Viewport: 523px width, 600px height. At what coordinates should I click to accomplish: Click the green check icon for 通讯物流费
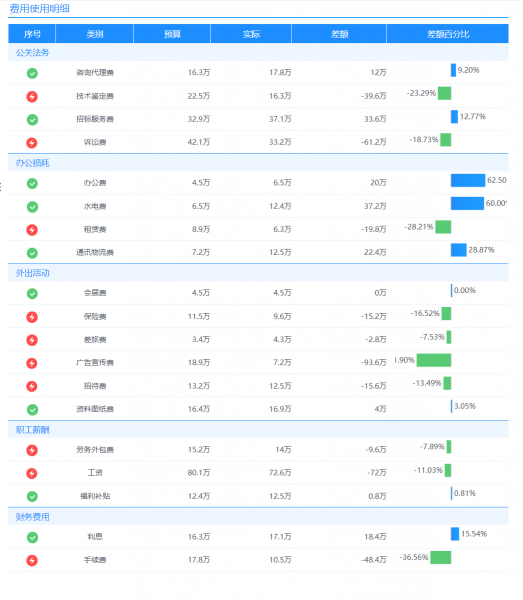click(x=32, y=253)
